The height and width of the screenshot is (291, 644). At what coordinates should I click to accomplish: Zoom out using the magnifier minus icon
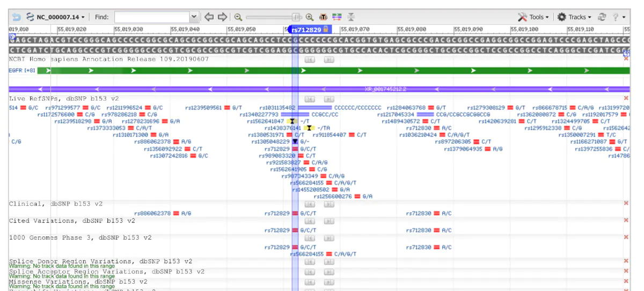pos(238,17)
